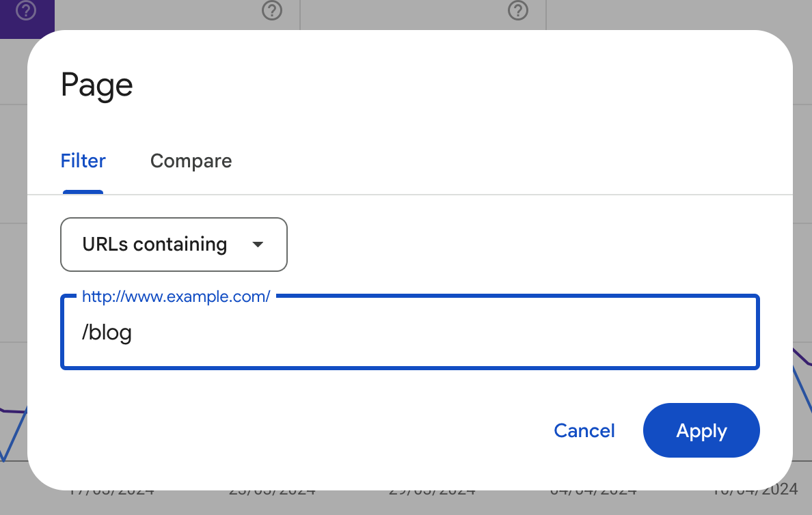Switch to the Compare tab
The height and width of the screenshot is (515, 812).
pyautogui.click(x=191, y=161)
